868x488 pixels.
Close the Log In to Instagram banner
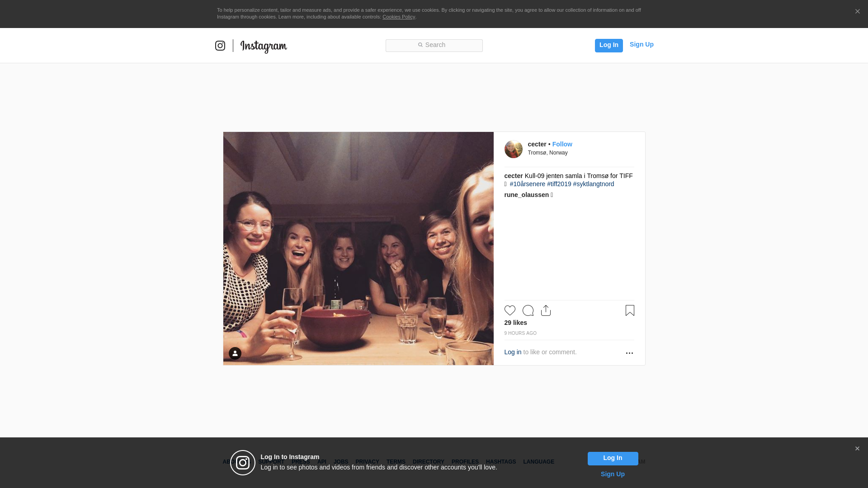857,449
